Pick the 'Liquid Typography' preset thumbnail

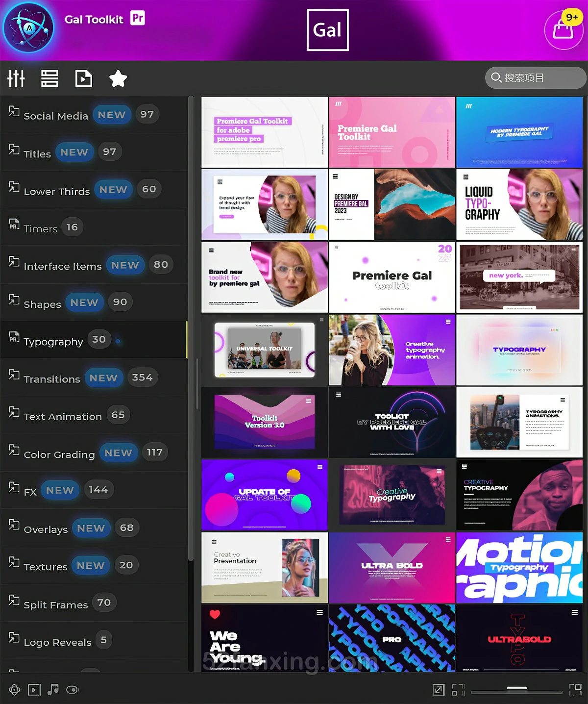click(519, 204)
